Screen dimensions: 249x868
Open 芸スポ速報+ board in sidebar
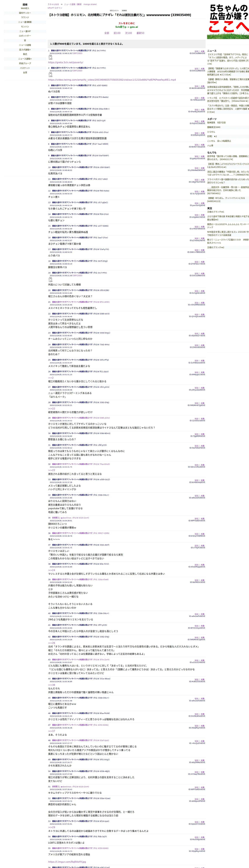25,49
